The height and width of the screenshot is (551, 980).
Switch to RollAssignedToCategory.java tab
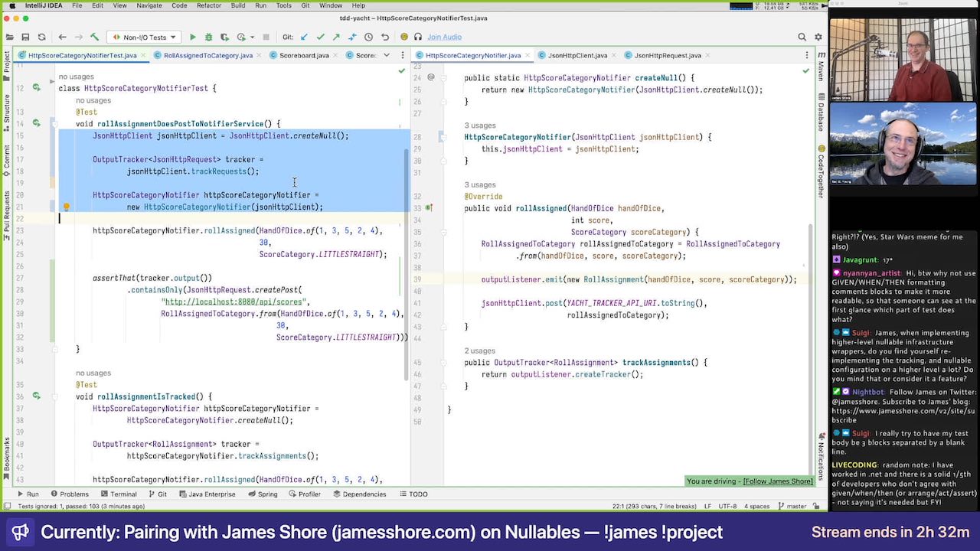tap(207, 55)
